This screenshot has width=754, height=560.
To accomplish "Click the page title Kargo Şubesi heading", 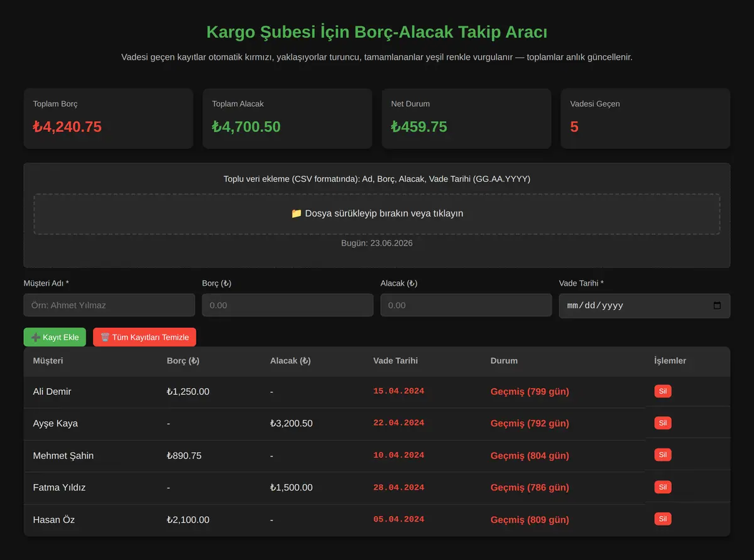I will click(377, 32).
